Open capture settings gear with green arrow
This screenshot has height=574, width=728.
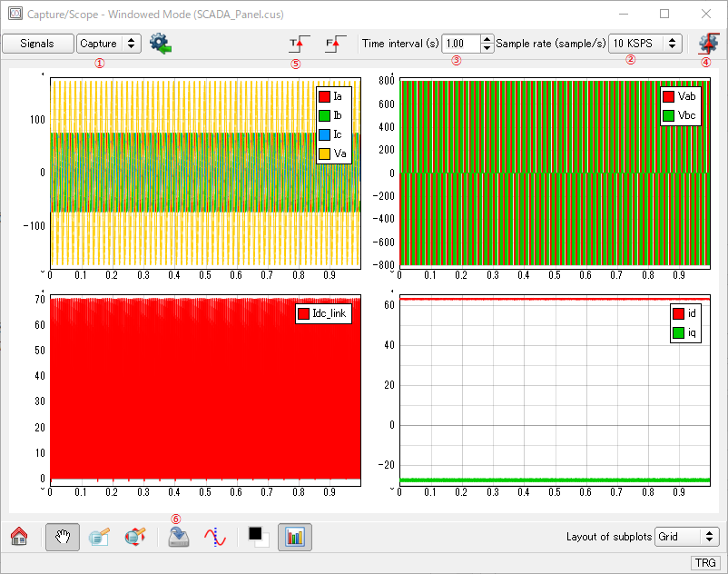click(161, 43)
